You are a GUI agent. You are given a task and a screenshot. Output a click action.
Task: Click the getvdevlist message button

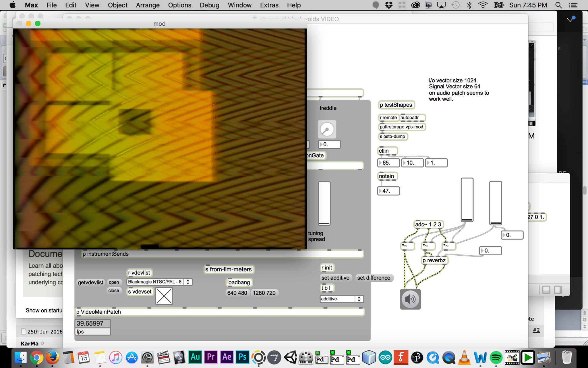pos(90,282)
